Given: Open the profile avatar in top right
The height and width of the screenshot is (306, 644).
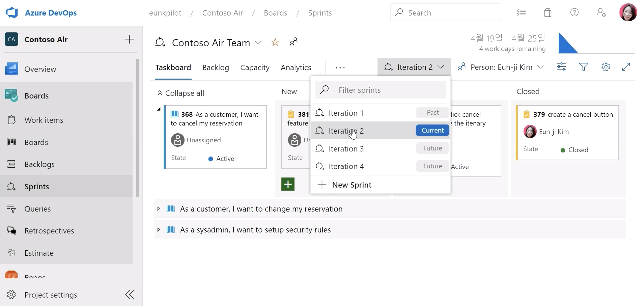Looking at the screenshot, I should [628, 12].
